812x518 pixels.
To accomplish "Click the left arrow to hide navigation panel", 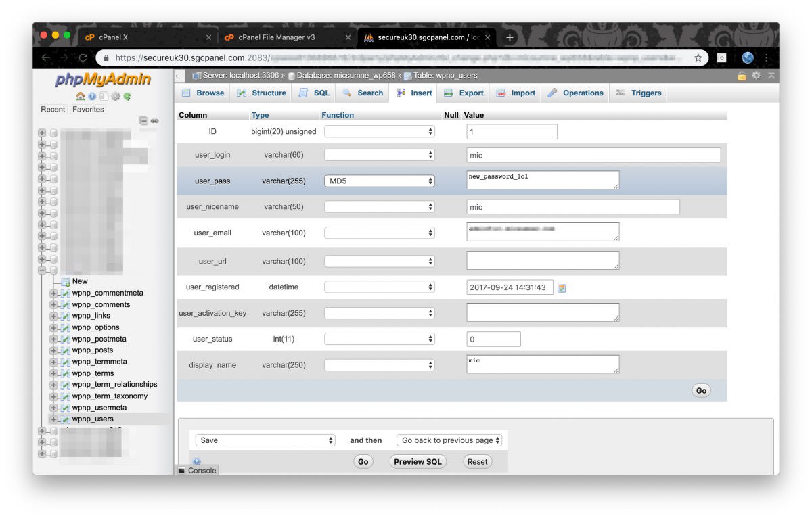I will coord(179,76).
